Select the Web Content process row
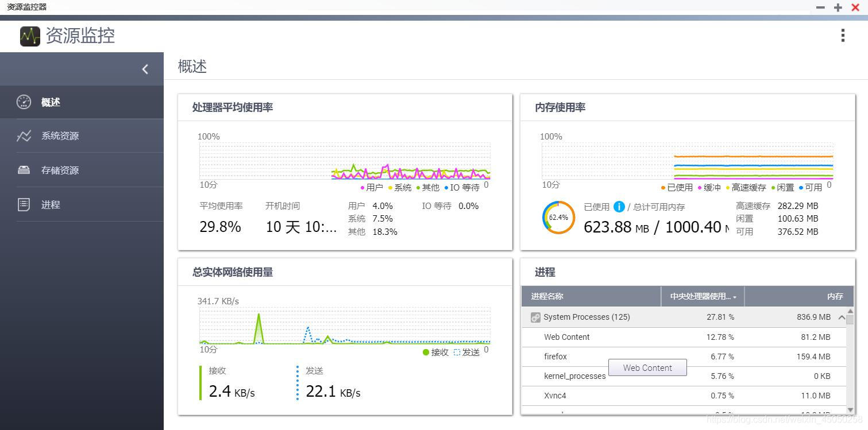868x430 pixels. point(684,337)
